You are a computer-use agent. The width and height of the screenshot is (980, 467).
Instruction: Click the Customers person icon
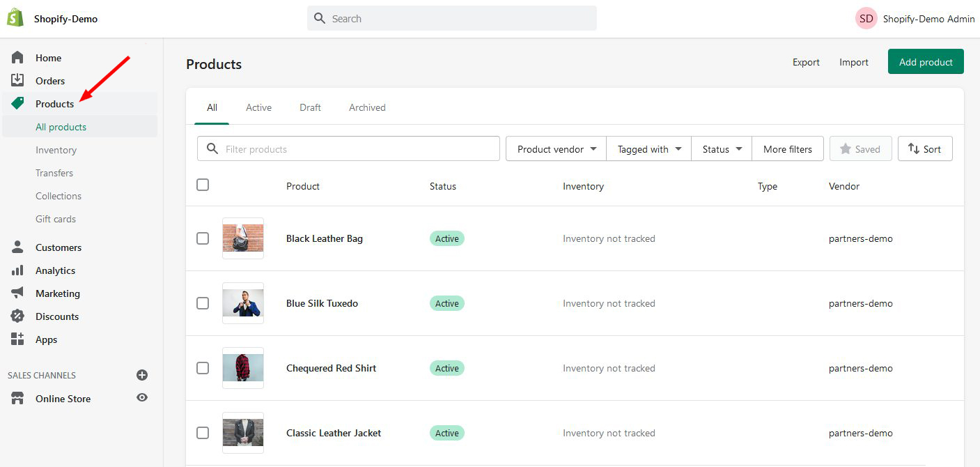coord(17,247)
